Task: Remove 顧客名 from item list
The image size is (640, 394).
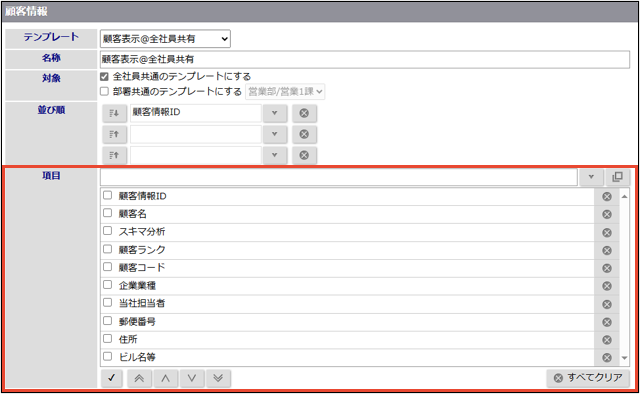Action: tap(607, 214)
